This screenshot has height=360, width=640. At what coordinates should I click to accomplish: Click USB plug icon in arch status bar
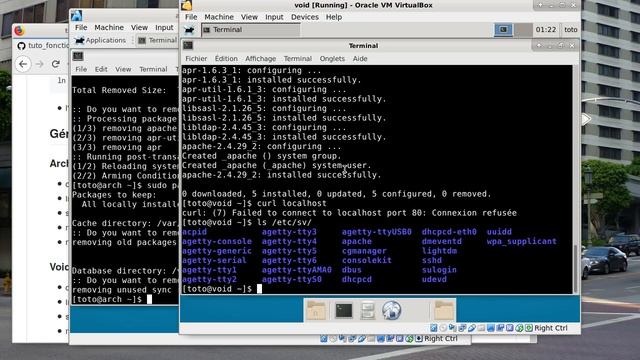pos(361,339)
